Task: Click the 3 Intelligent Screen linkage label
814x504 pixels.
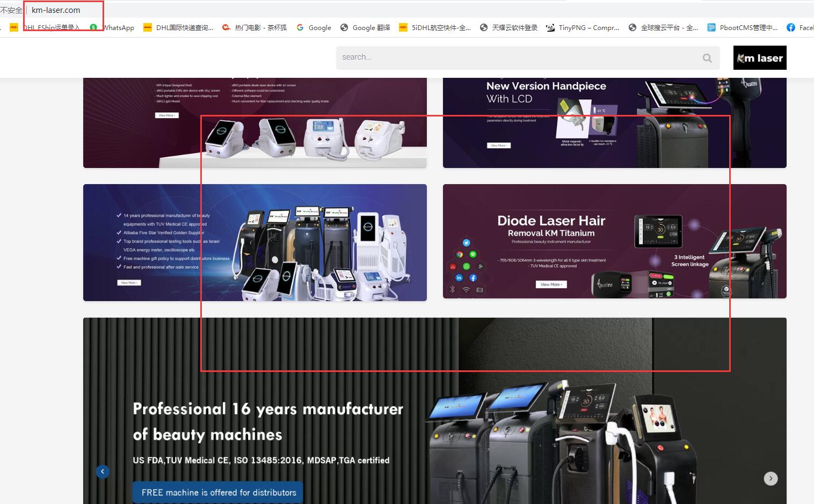Action: (x=690, y=260)
